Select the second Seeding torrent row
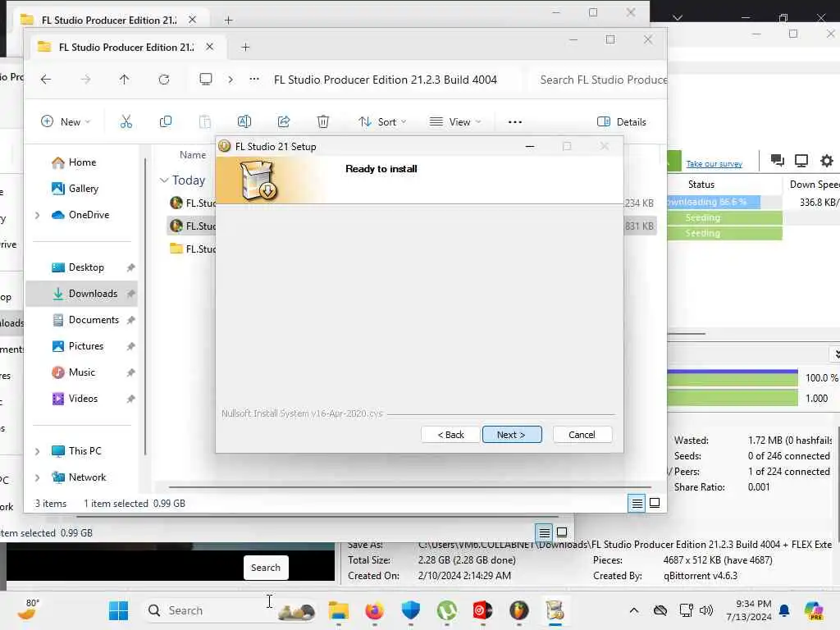 pyautogui.click(x=724, y=233)
